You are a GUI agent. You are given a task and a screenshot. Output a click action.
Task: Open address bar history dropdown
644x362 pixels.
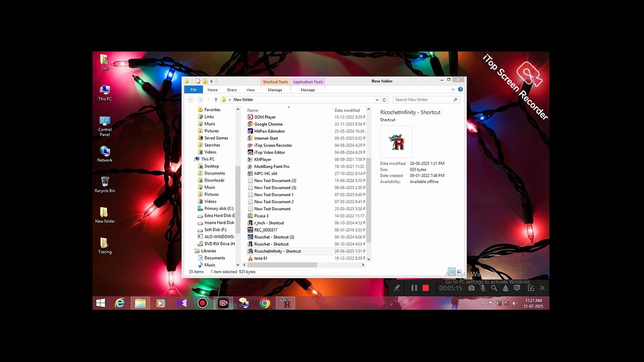(377, 100)
